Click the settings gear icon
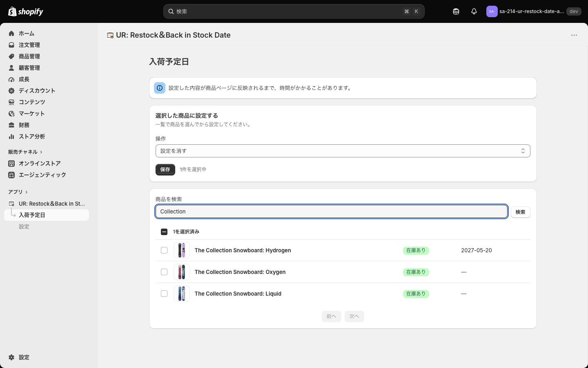 [11, 357]
